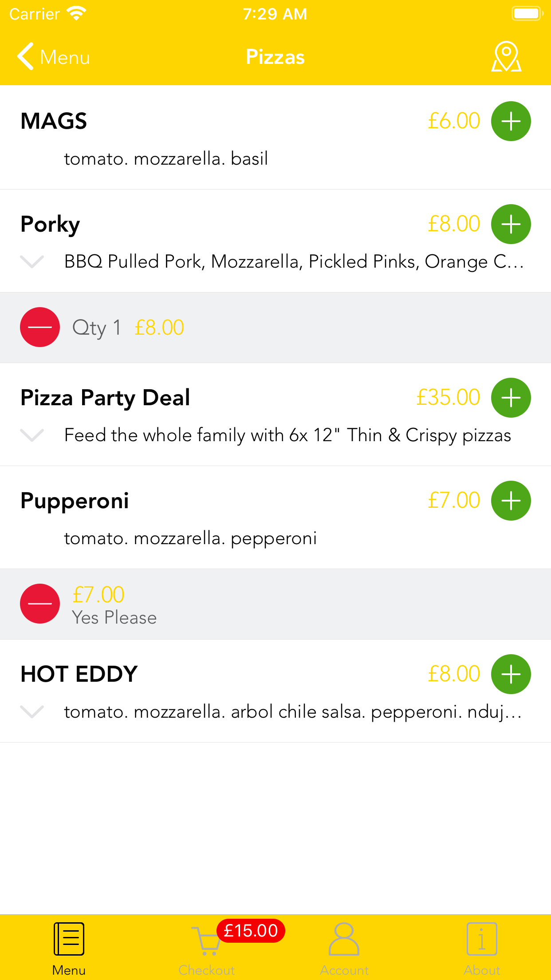Add HOT EDDY pizza to basket

[511, 674]
